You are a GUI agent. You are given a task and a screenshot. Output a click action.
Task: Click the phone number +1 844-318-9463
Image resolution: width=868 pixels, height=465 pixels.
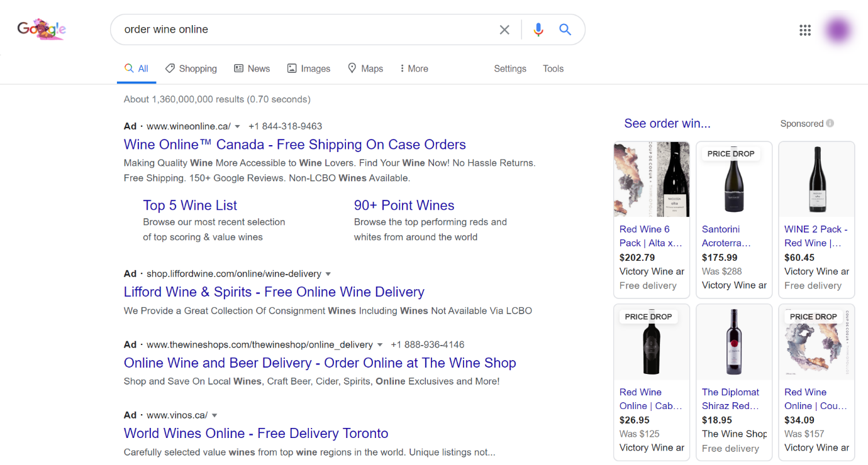pos(286,126)
